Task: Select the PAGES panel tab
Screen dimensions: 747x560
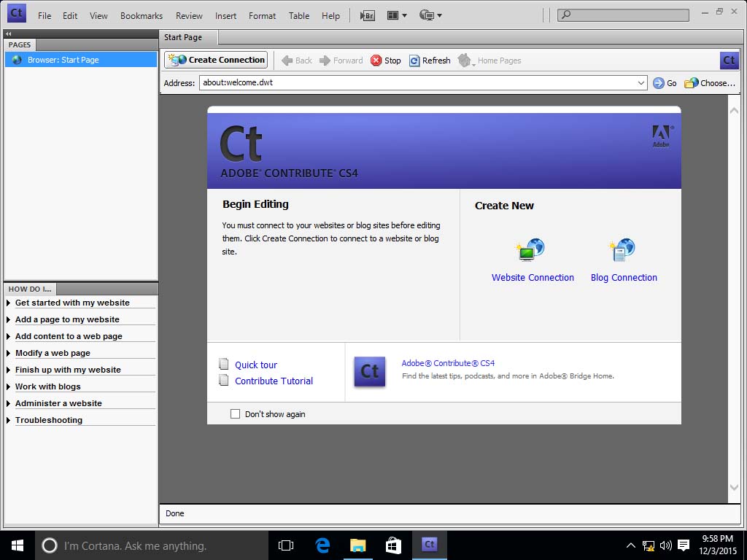Action: (x=20, y=44)
